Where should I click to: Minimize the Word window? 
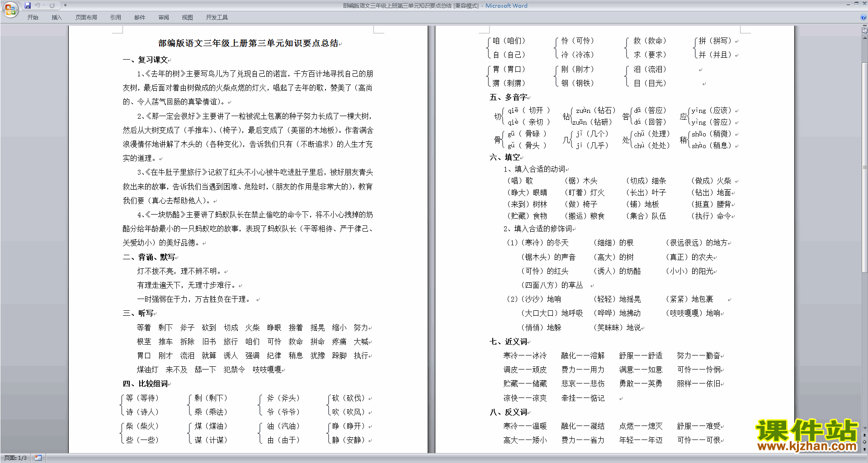[848, 4]
